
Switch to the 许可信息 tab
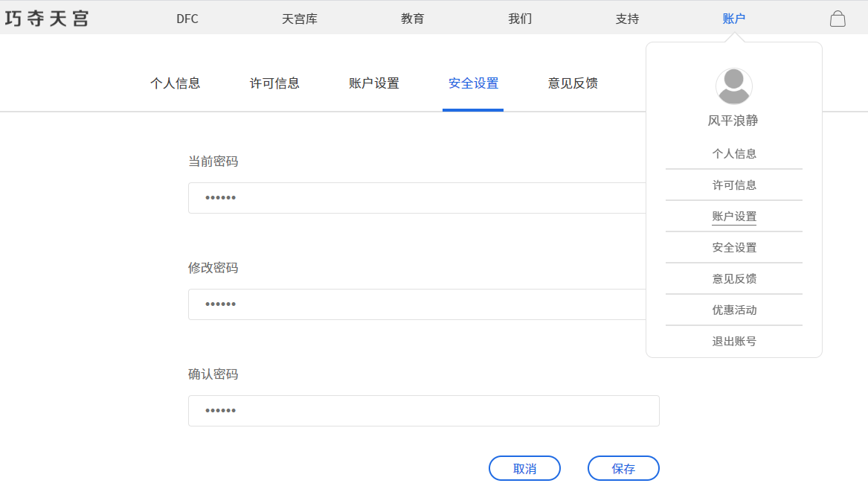click(274, 83)
